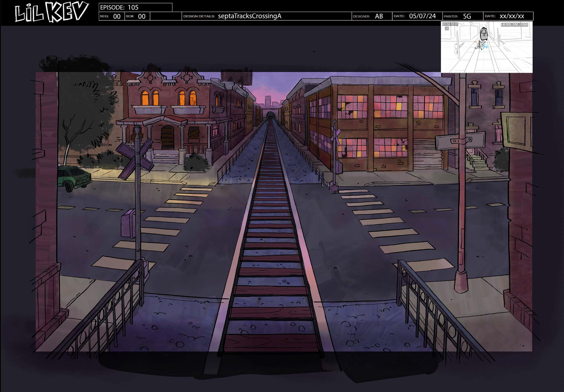564x392 pixels.
Task: Click the 05/07/24 date field
Action: click(422, 16)
